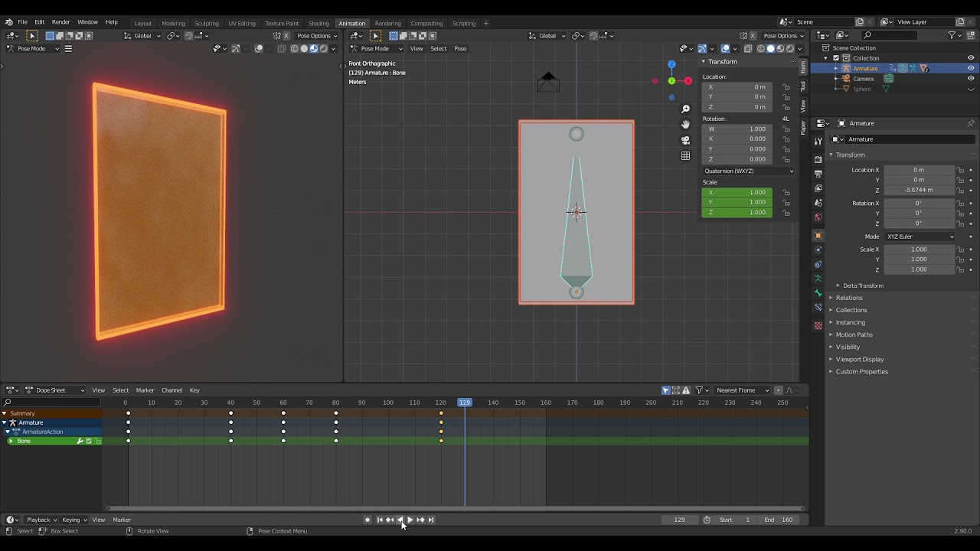980x551 pixels.
Task: Open the Quaternion (WXYZ) rotation mode dropdown
Action: click(748, 171)
